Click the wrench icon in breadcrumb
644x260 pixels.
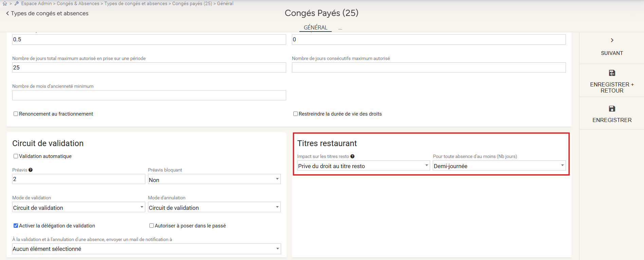pyautogui.click(x=17, y=4)
